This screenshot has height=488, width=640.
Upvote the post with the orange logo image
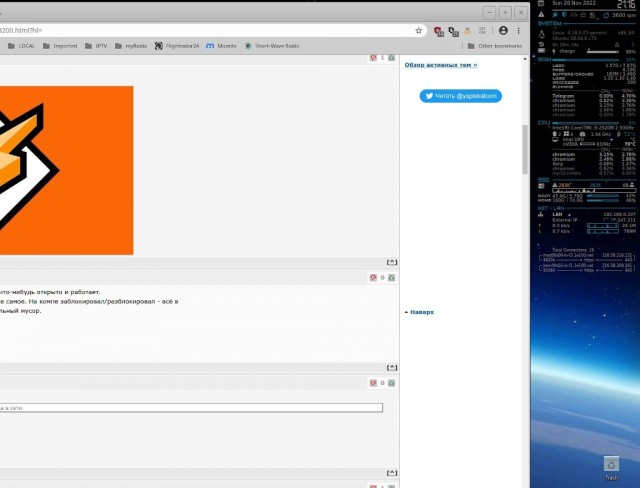391,58
